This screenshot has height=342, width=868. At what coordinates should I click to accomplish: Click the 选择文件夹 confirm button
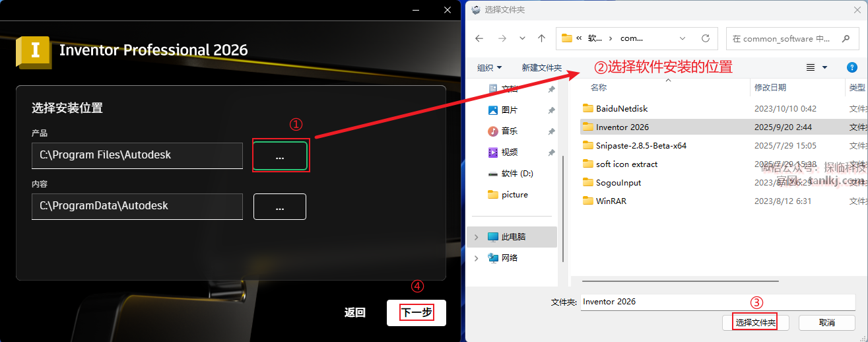755,322
